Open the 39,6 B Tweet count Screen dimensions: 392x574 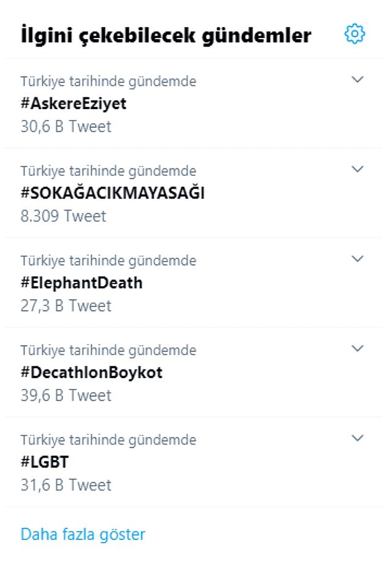pos(66,395)
